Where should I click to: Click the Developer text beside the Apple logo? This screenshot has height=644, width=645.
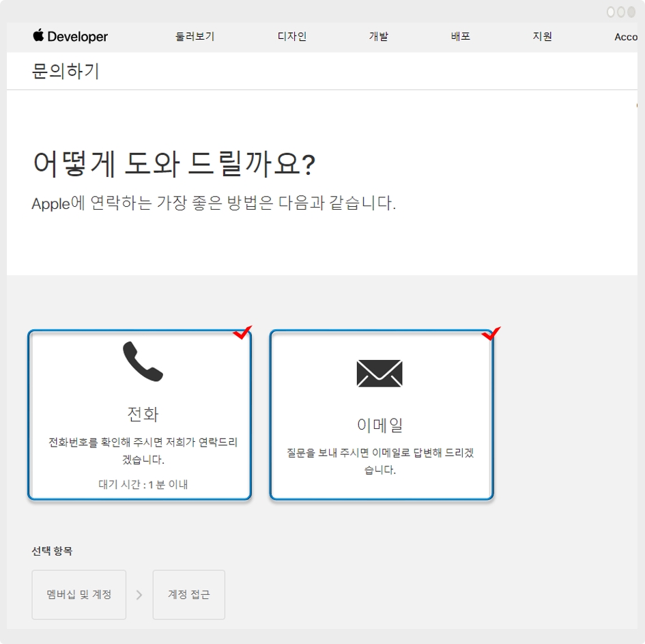tap(78, 38)
